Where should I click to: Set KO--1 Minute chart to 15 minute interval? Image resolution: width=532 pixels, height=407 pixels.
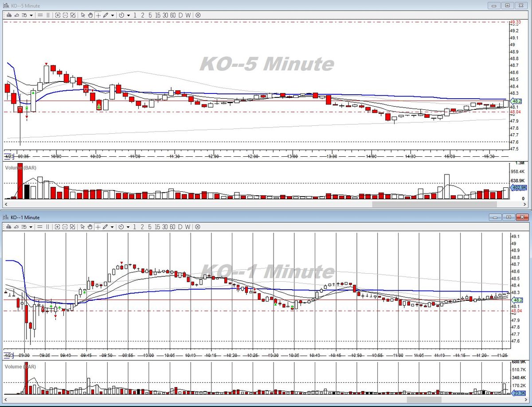pos(158,227)
